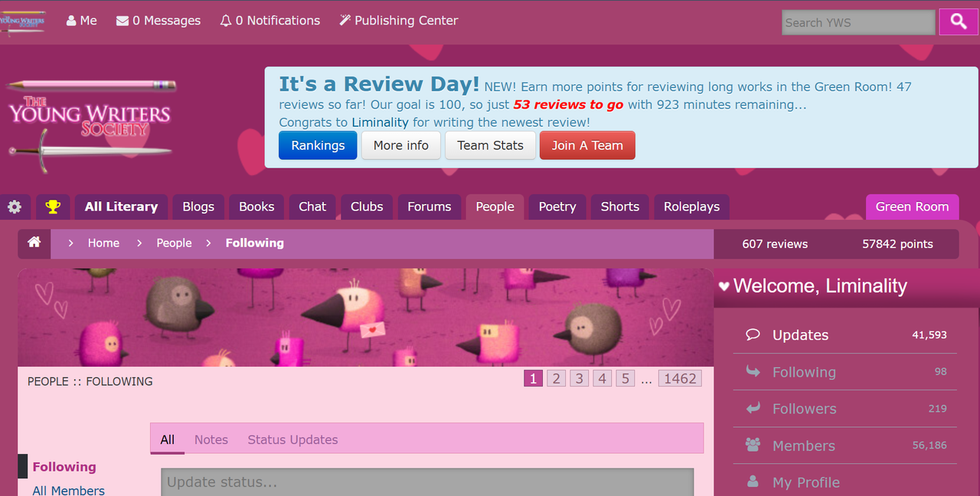
Task: Select the Status Updates feed tab
Action: (292, 439)
